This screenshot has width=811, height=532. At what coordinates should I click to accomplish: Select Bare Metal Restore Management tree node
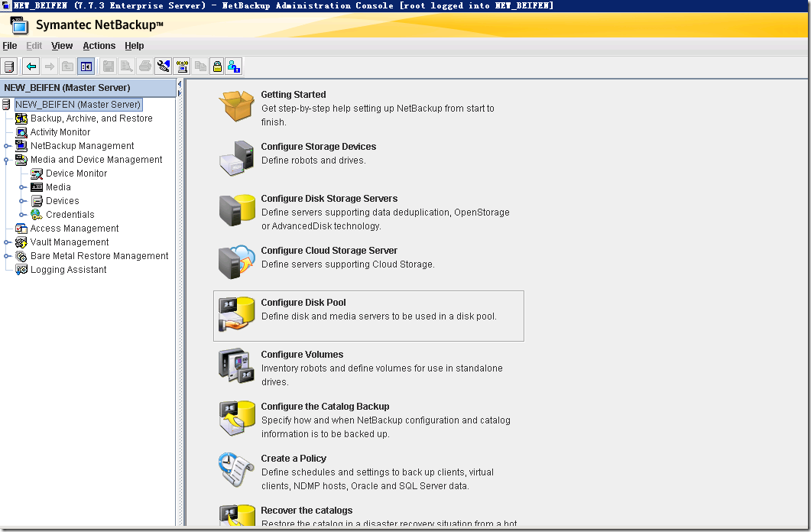click(x=99, y=256)
